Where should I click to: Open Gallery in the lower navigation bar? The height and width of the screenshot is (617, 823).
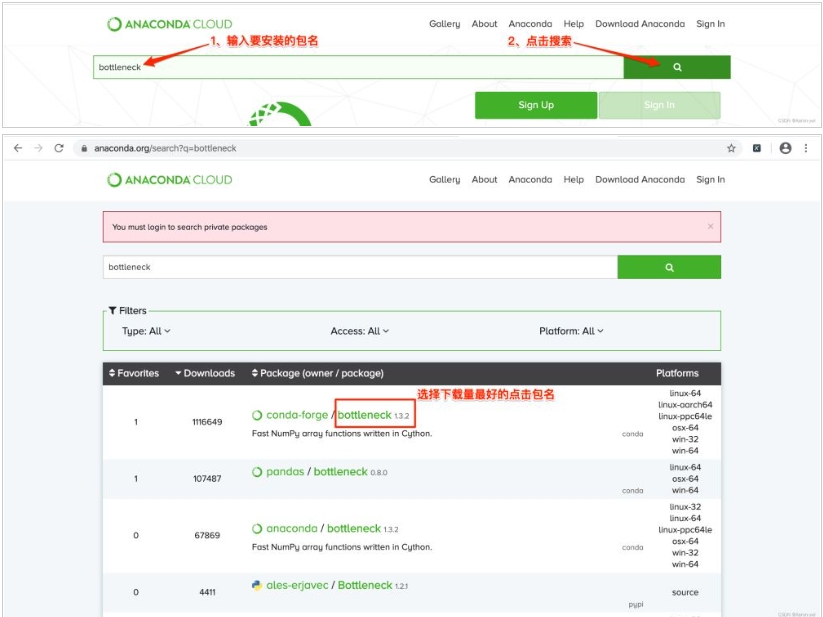[x=444, y=180]
